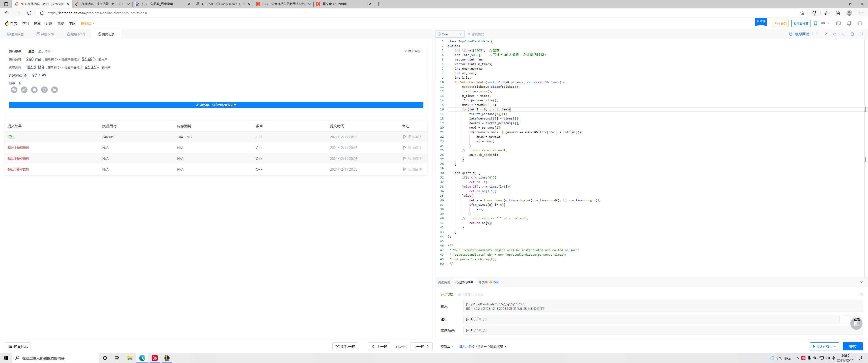Open notifications bell in header
The width and height of the screenshot is (868, 363).
click(x=849, y=23)
